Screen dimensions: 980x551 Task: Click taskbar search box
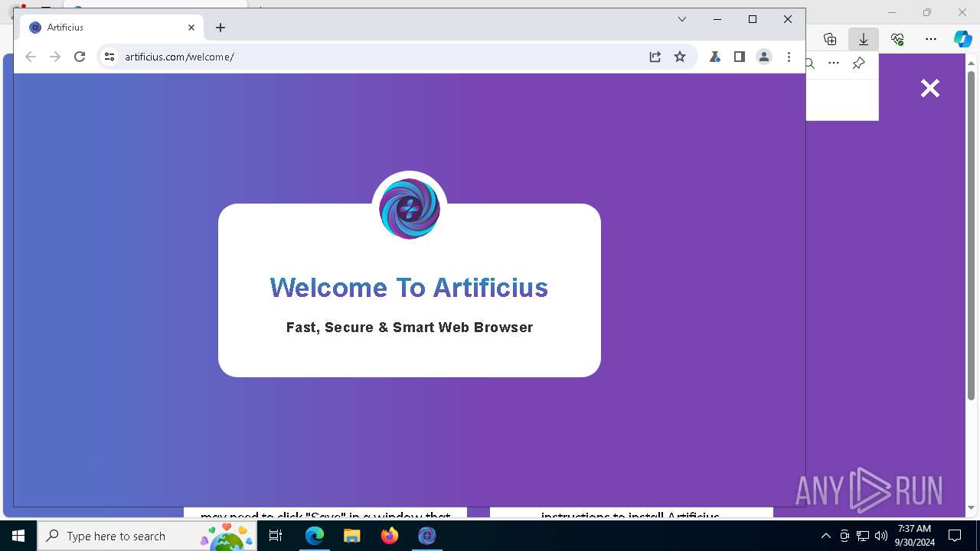[147, 536]
